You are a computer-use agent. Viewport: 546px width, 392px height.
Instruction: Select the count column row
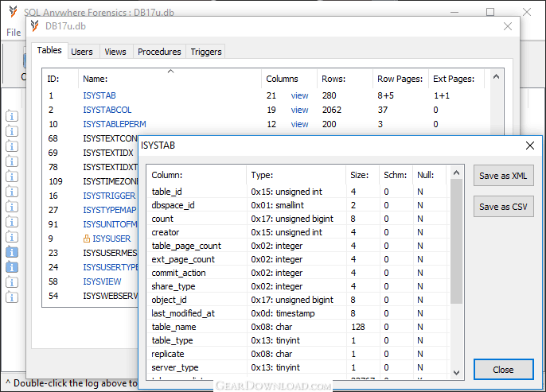click(x=298, y=219)
